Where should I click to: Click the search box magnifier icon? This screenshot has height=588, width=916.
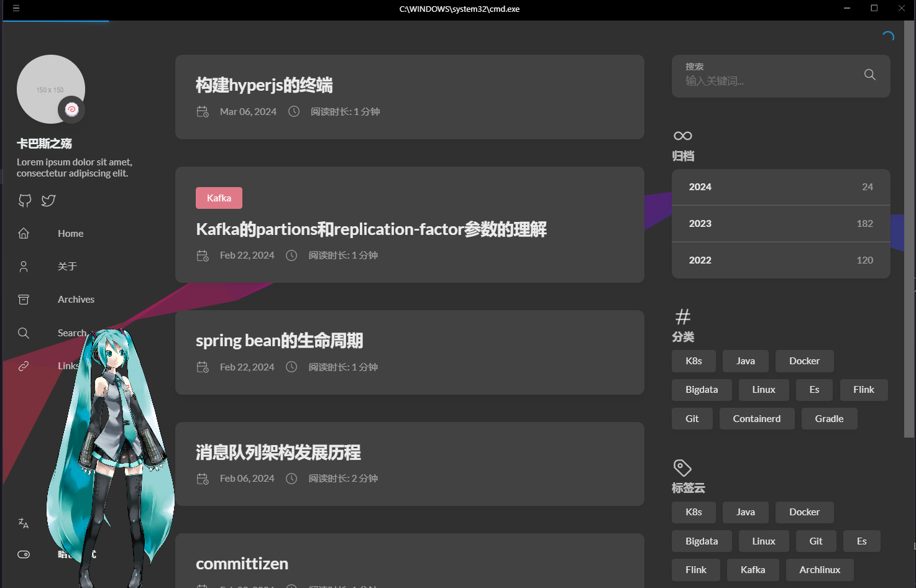pyautogui.click(x=870, y=75)
